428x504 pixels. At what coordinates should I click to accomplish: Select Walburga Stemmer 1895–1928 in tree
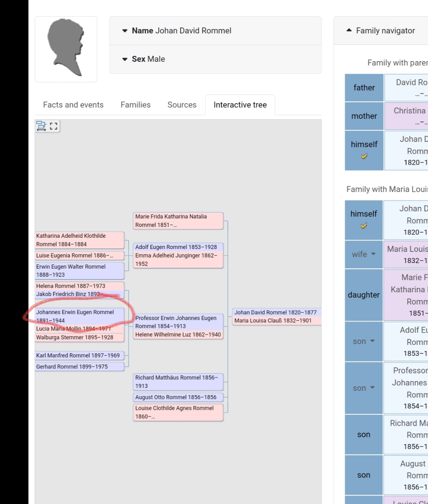pyautogui.click(x=79, y=338)
